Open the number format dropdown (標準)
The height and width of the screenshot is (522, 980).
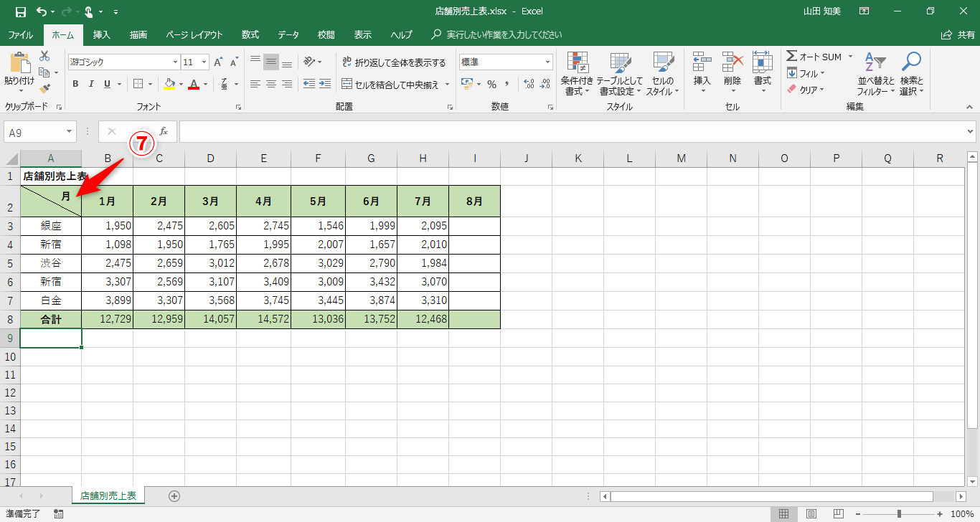tap(548, 62)
